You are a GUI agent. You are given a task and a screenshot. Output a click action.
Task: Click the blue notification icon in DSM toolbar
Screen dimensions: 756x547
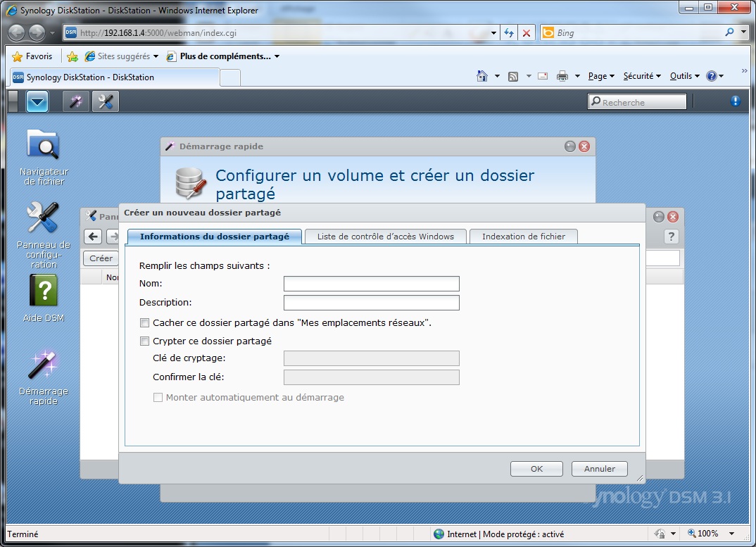point(735,101)
